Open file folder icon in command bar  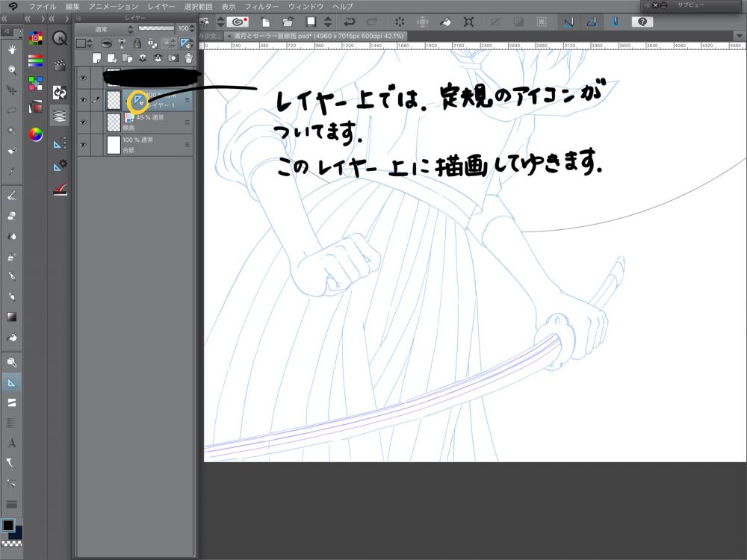[288, 22]
